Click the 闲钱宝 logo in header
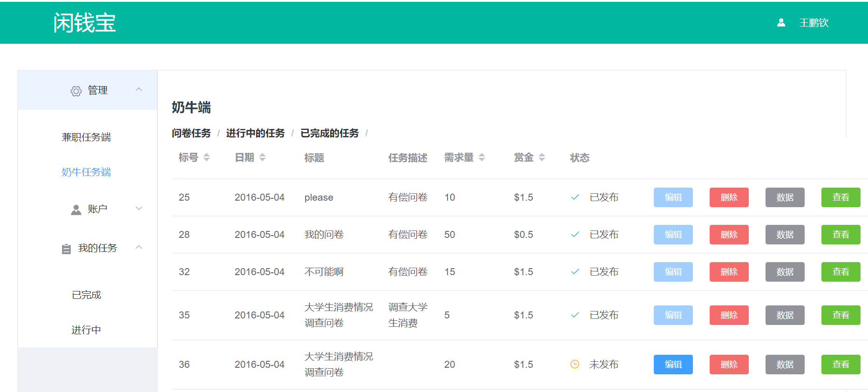868x392 pixels. pyautogui.click(x=84, y=23)
